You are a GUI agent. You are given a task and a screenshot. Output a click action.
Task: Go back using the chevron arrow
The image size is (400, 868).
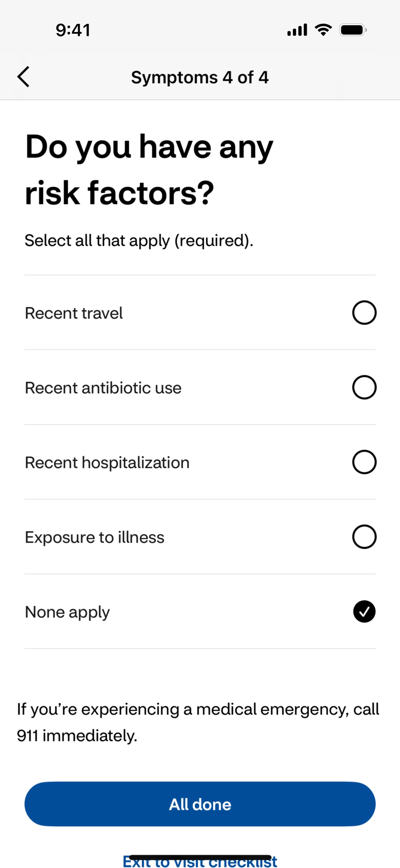pos(23,77)
